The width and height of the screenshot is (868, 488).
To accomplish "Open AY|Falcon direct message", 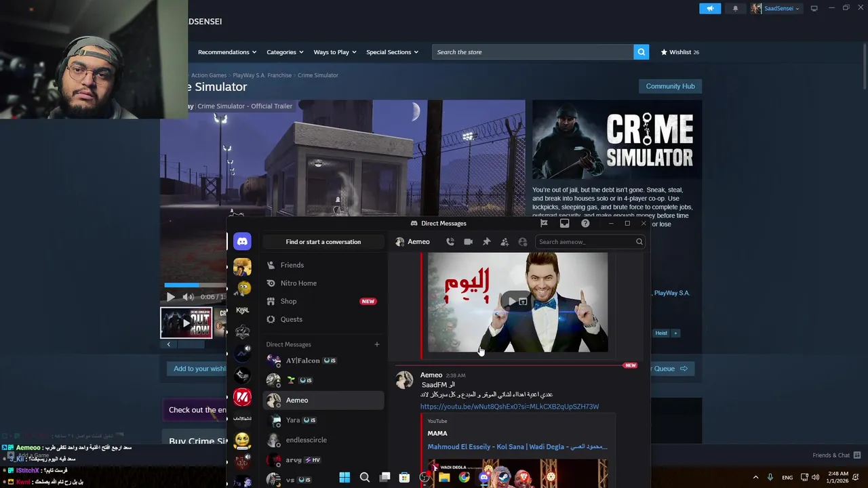I will [323, 361].
